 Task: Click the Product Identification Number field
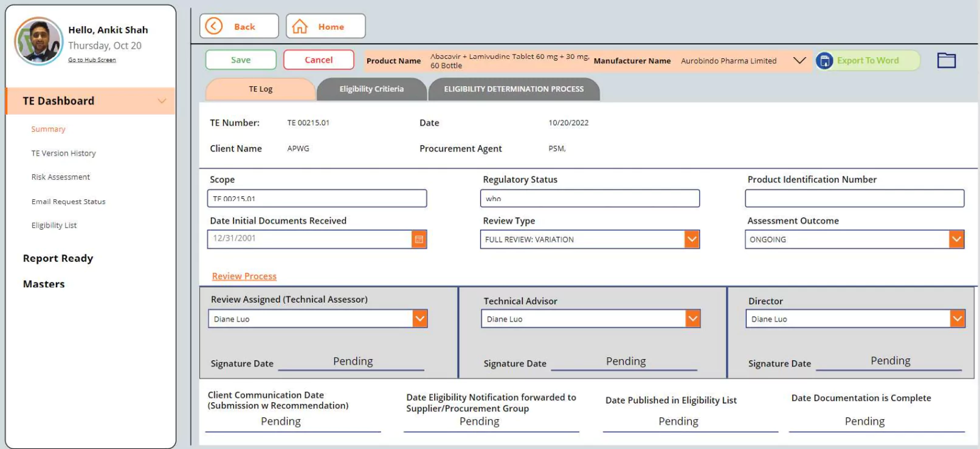(x=854, y=199)
